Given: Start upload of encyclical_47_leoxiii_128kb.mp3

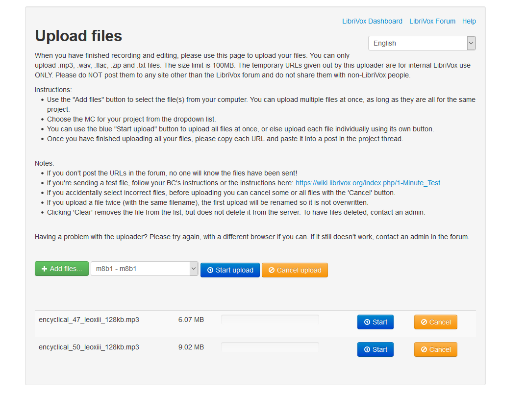Looking at the screenshot, I should coord(376,322).
